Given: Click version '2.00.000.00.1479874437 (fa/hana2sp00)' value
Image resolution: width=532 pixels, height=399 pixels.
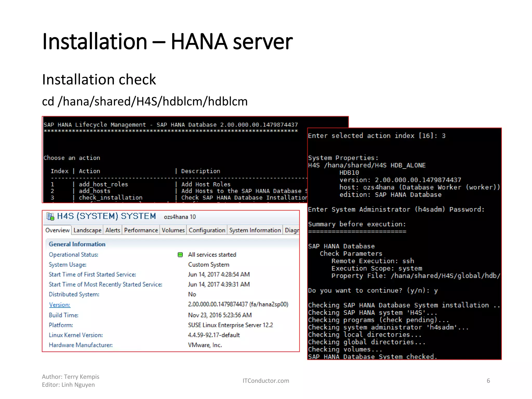Looking at the screenshot, I should pyautogui.click(x=238, y=304).
